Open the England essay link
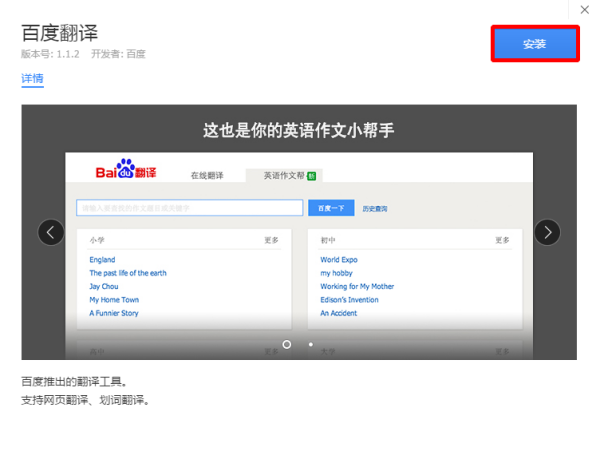 pos(102,259)
